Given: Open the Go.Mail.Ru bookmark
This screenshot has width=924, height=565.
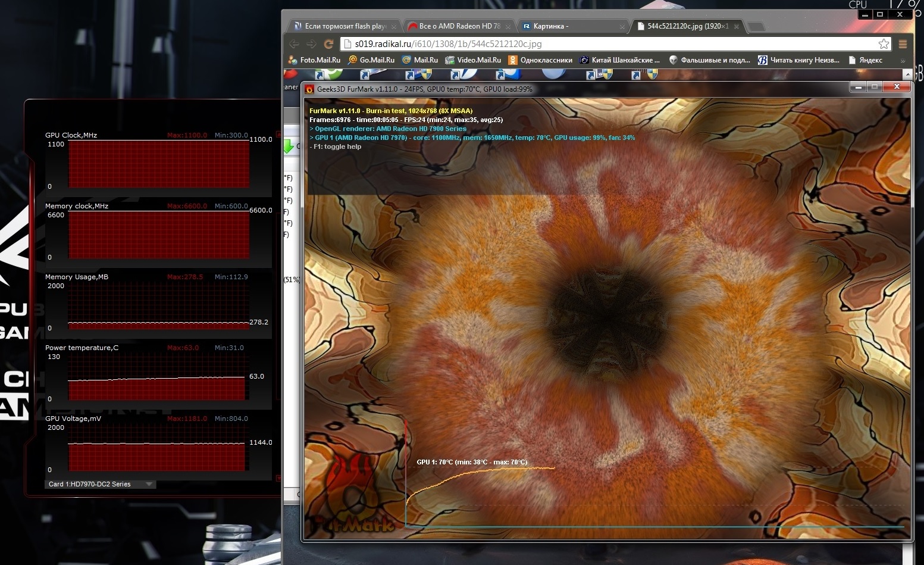Looking at the screenshot, I should (x=371, y=60).
